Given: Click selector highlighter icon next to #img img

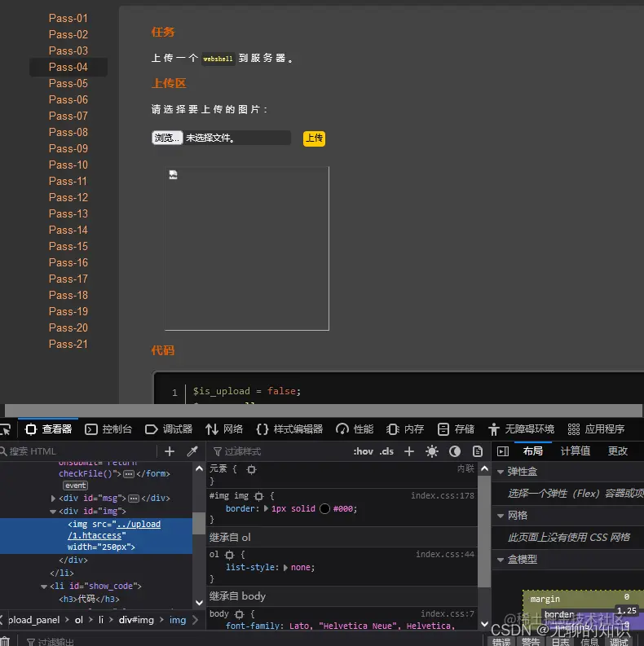Looking at the screenshot, I should 259,496.
